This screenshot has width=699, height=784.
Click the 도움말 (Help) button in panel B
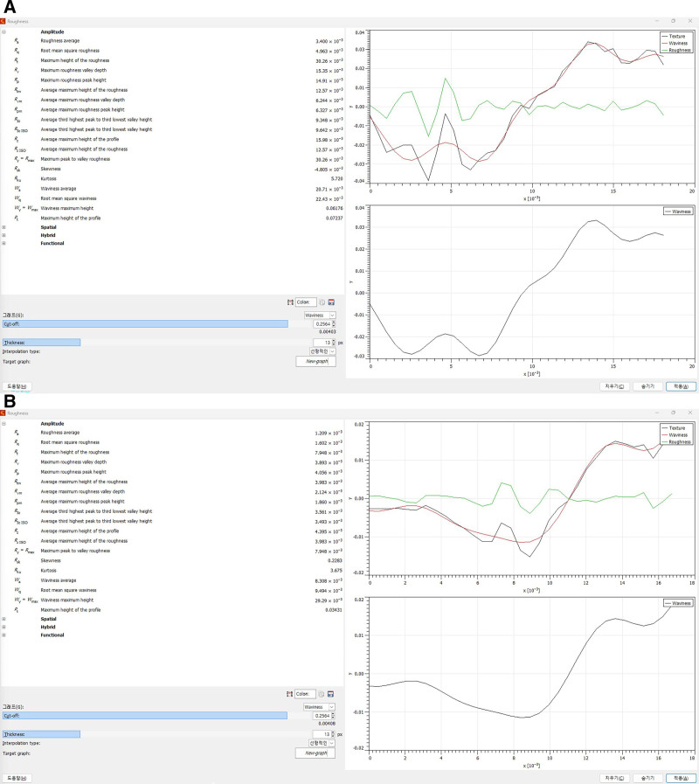tap(17, 779)
